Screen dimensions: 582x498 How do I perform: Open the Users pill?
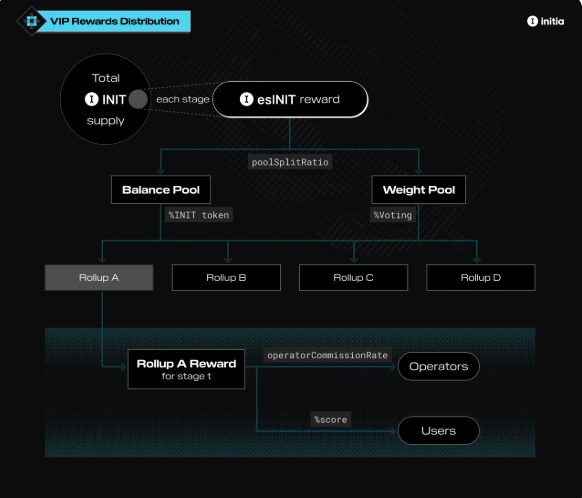(439, 431)
